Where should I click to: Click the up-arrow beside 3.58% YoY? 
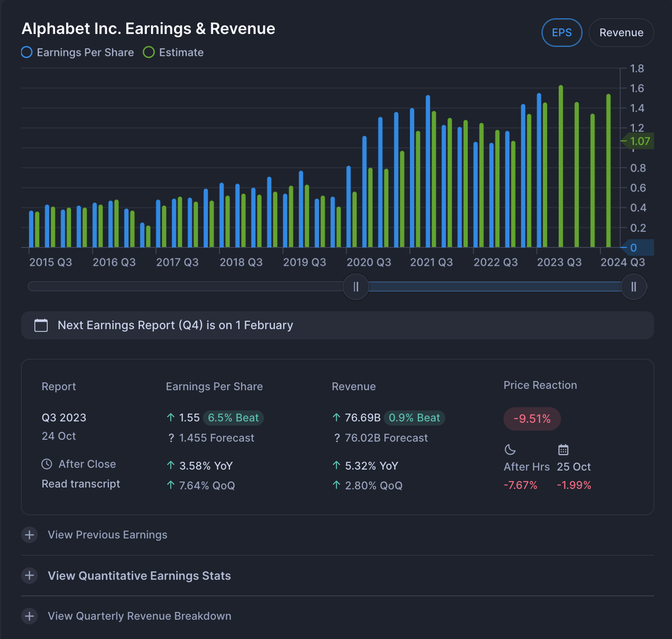tap(171, 465)
